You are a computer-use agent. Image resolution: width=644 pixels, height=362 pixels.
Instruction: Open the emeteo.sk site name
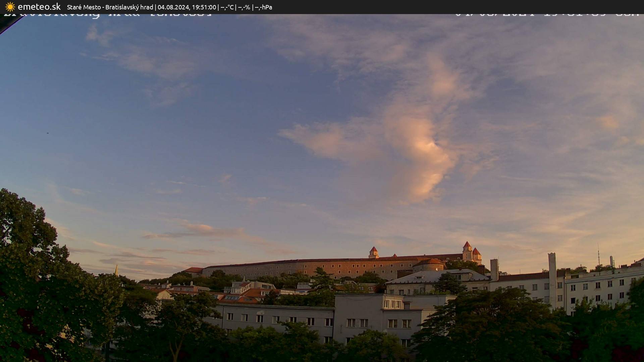tap(39, 7)
